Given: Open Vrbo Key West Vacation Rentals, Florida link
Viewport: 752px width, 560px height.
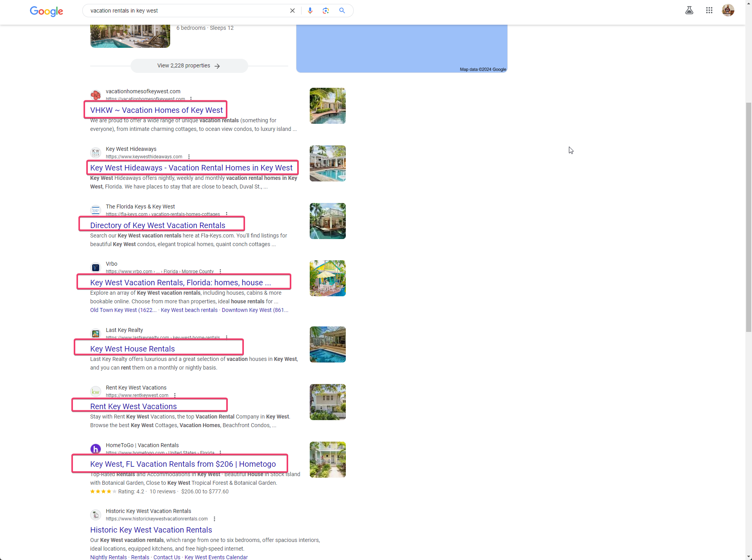Looking at the screenshot, I should pos(180,283).
